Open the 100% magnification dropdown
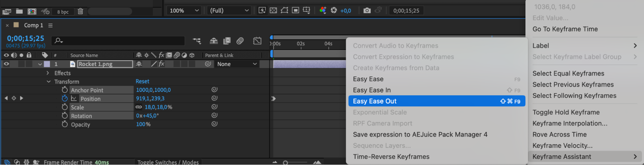The height and width of the screenshot is (165, 644). [184, 11]
